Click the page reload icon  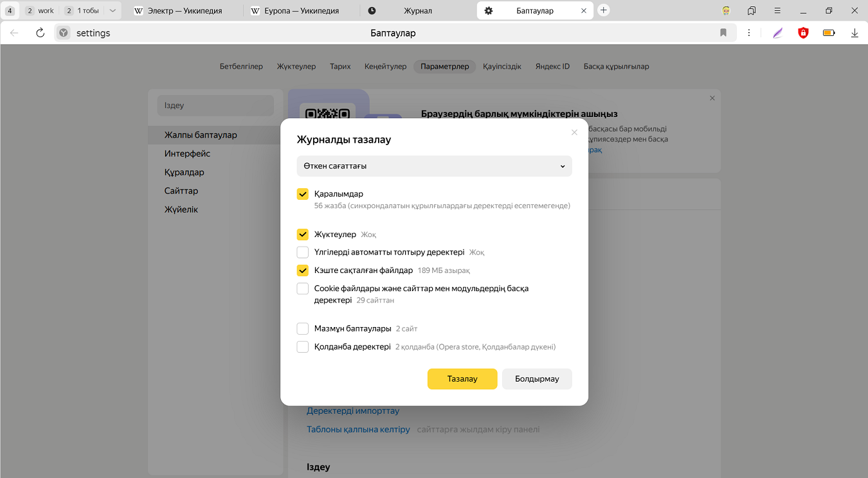point(40,33)
